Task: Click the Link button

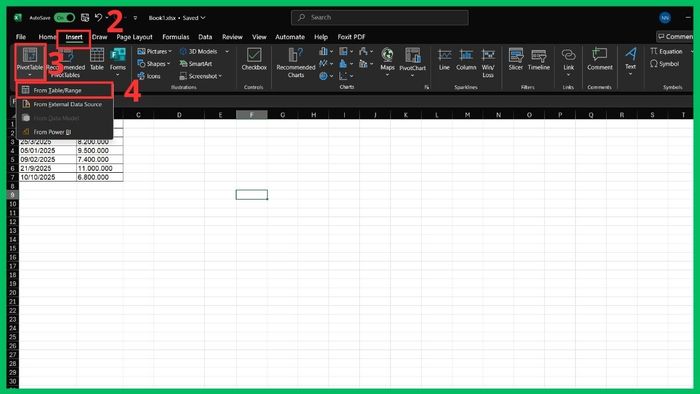Action: (568, 62)
